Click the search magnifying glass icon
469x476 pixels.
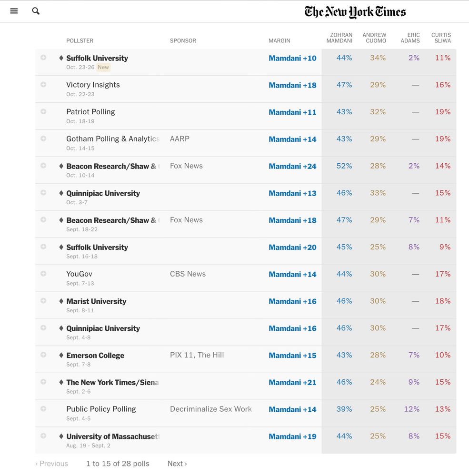[x=36, y=11]
